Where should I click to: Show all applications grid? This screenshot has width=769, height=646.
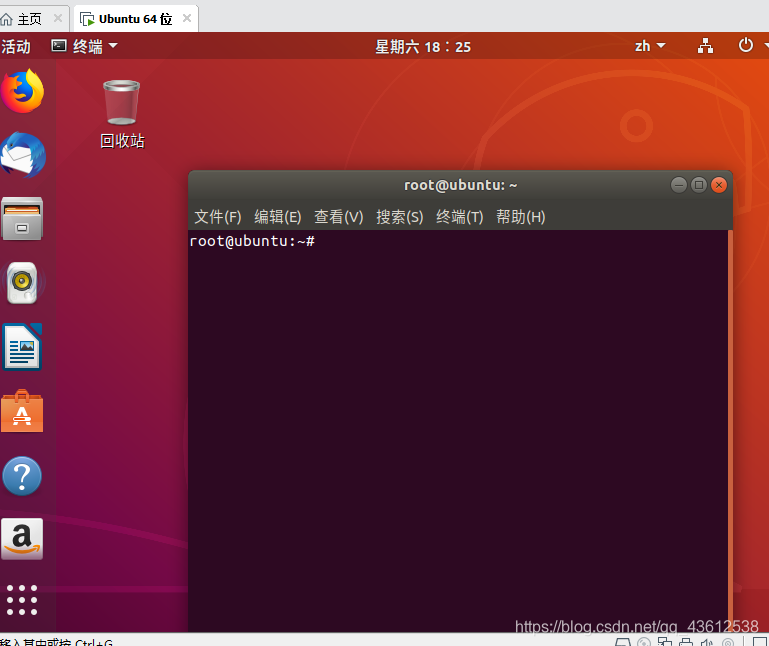tap(22, 599)
